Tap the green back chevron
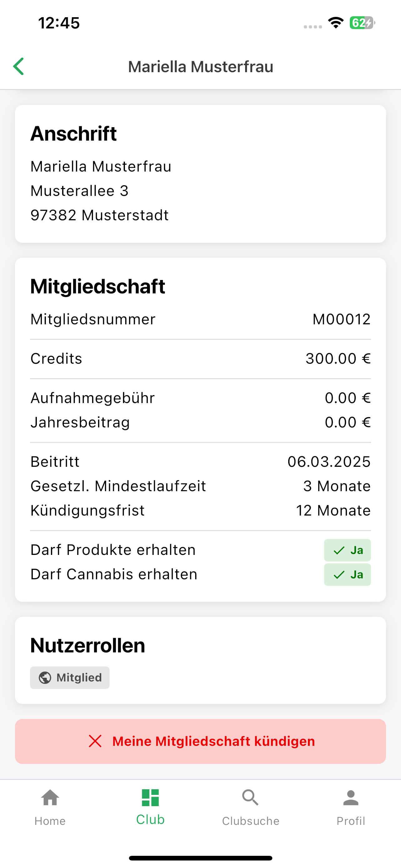401x868 pixels. (18, 66)
